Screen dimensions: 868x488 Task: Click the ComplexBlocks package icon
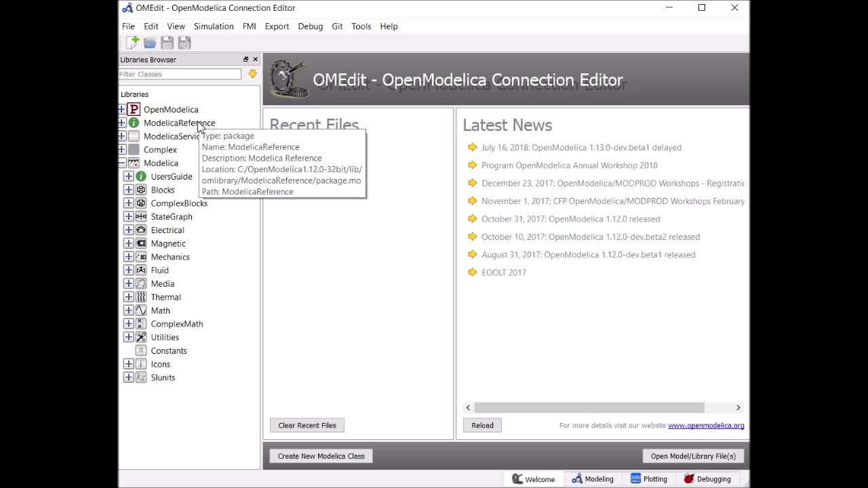point(141,203)
